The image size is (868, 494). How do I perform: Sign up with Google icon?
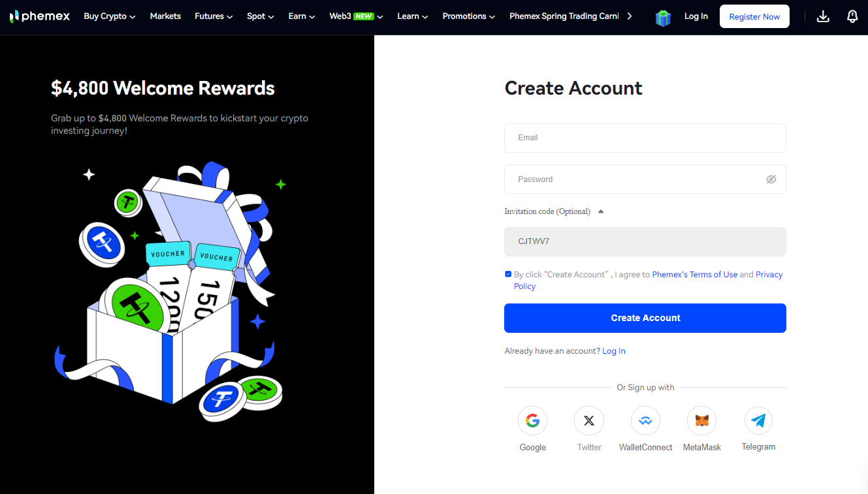pos(532,421)
